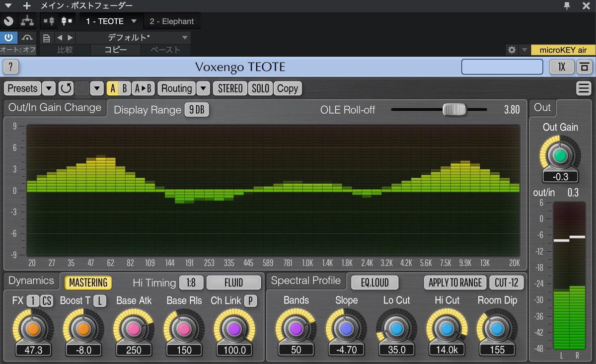
Task: Go to previous preset arrow
Action: pyautogui.click(x=60, y=38)
